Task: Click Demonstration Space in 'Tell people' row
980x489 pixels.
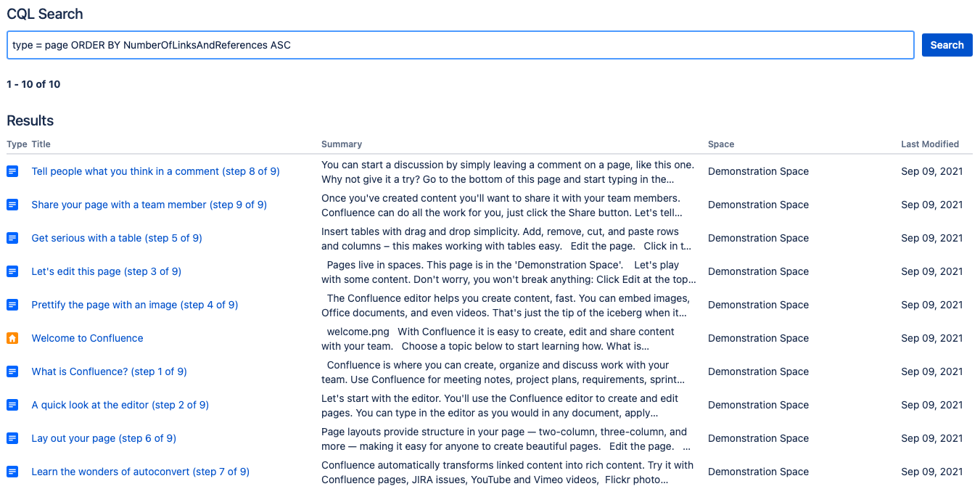Action: tap(758, 171)
